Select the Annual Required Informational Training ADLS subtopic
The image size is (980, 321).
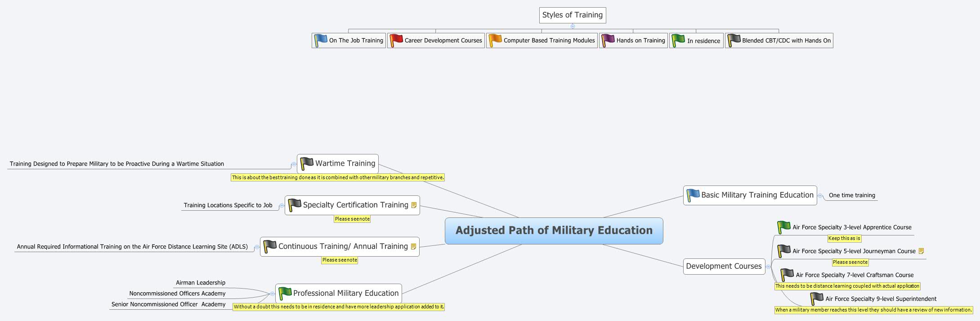(132, 247)
